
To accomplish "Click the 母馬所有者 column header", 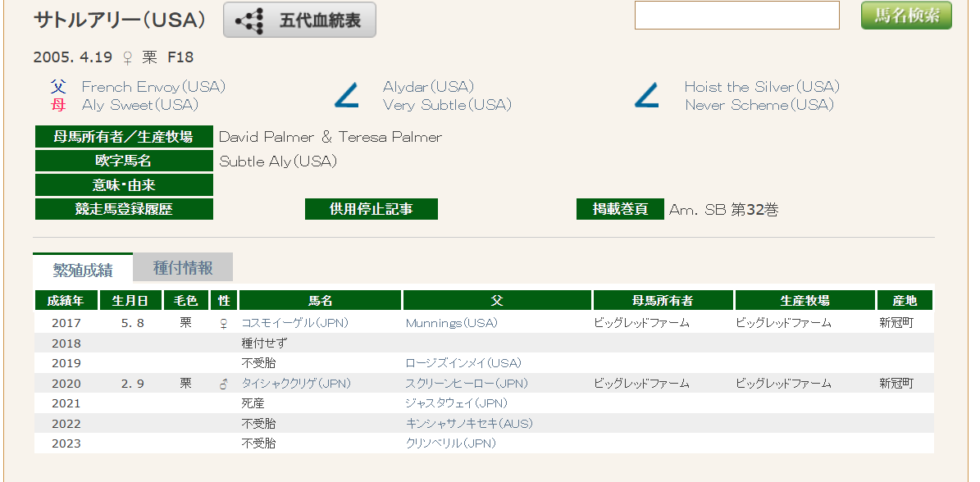I will 663,300.
